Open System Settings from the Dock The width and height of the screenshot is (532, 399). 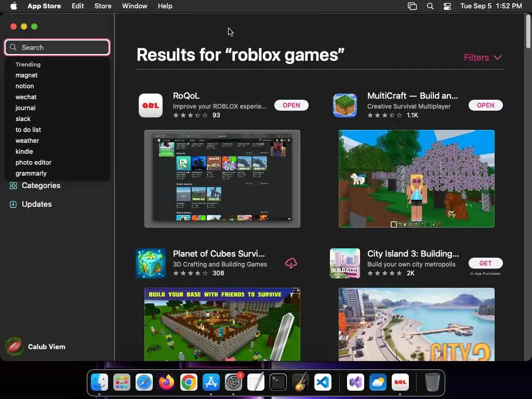[x=233, y=382]
